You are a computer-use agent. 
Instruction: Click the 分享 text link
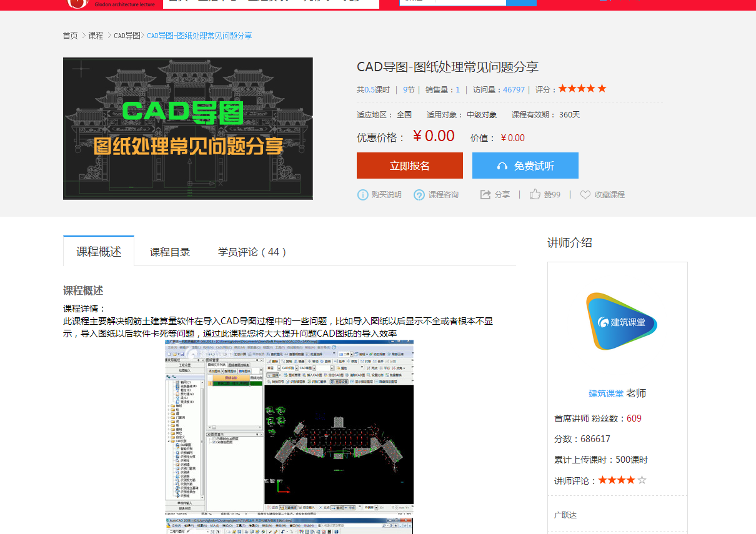point(502,195)
